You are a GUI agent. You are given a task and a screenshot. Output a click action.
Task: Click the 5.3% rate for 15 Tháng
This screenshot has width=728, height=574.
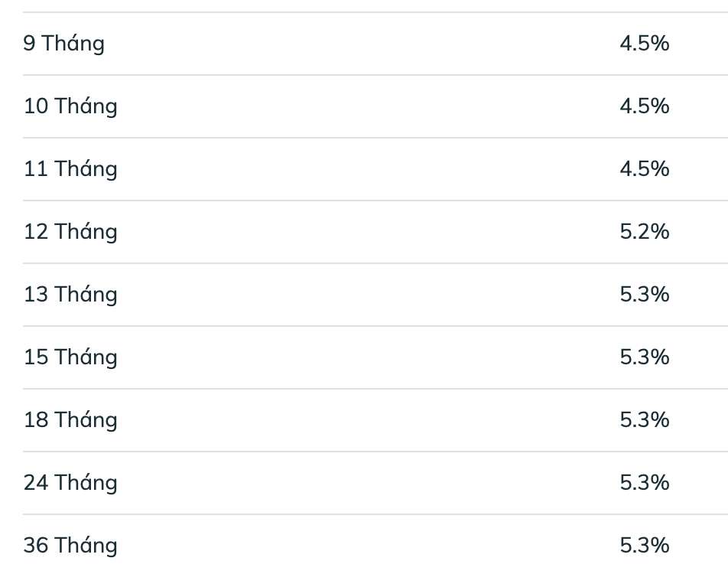click(644, 357)
